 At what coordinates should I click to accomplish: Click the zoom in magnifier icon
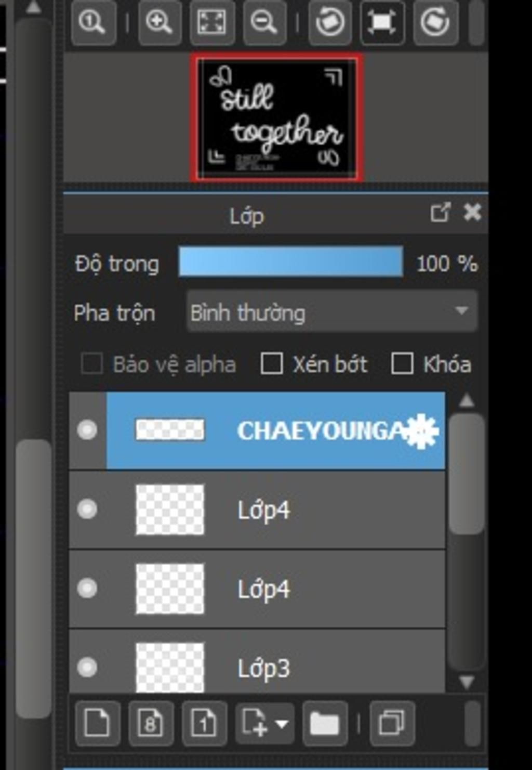[x=160, y=22]
